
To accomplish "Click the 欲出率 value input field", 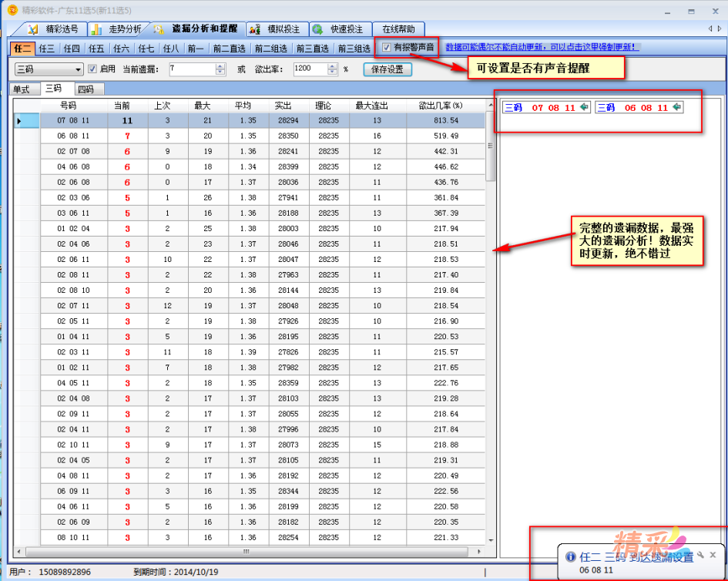I will [308, 67].
